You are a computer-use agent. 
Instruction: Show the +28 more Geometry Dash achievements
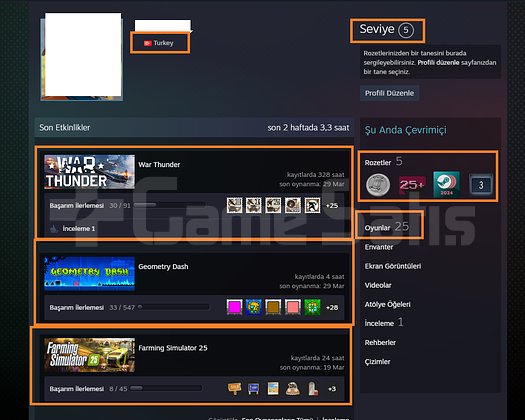[332, 307]
